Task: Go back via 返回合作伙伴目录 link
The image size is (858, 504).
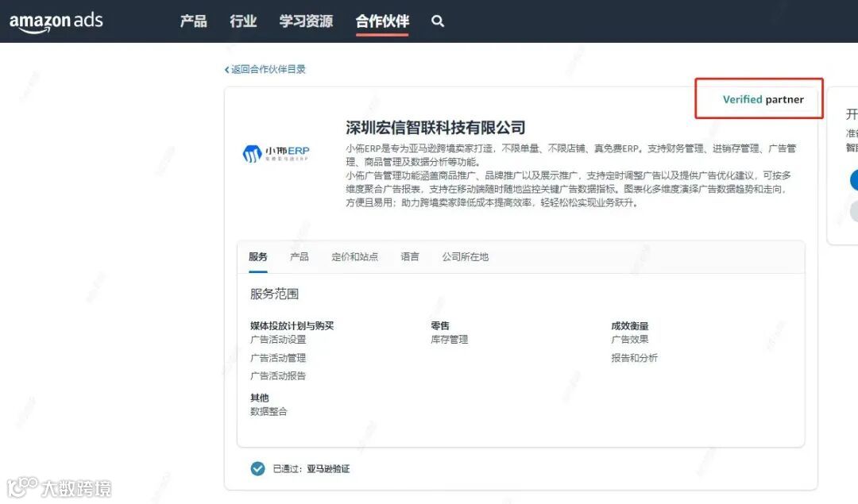Action: (265, 69)
